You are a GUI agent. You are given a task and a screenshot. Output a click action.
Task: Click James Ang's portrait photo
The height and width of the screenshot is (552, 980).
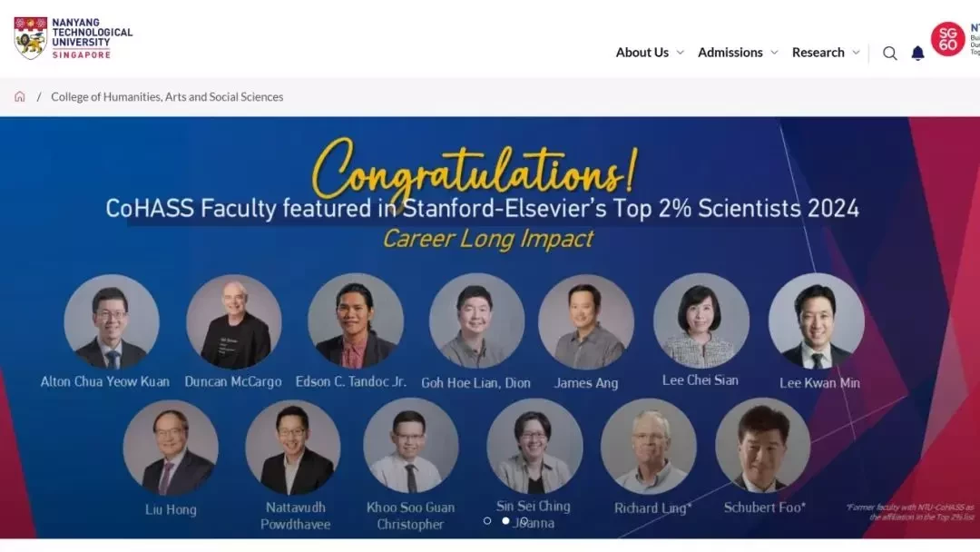click(586, 321)
